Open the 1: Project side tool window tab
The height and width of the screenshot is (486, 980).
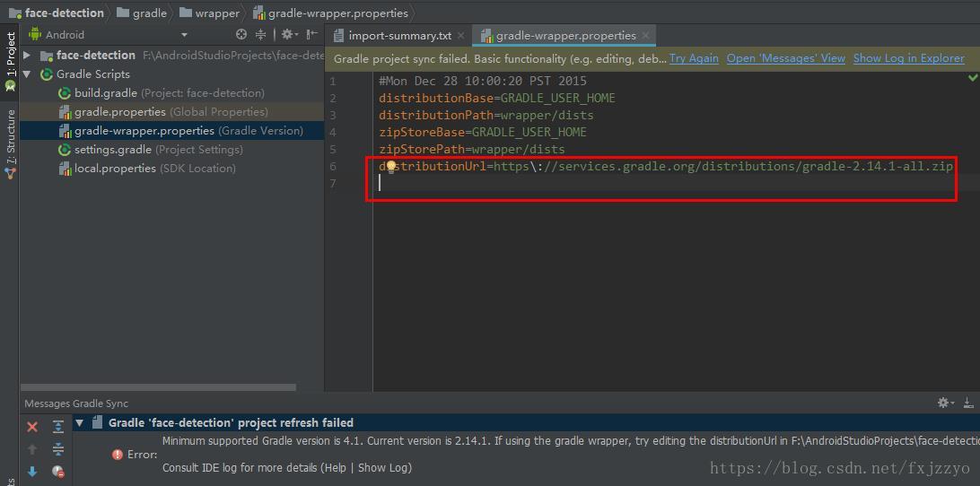coord(10,61)
